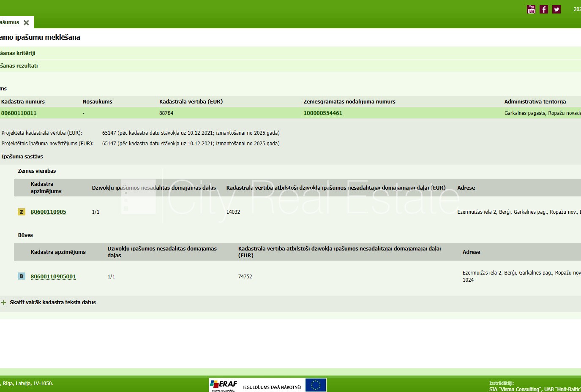Sort by Kadastra numurs column header
Image resolution: width=581 pixels, height=392 pixels.
[x=23, y=102]
